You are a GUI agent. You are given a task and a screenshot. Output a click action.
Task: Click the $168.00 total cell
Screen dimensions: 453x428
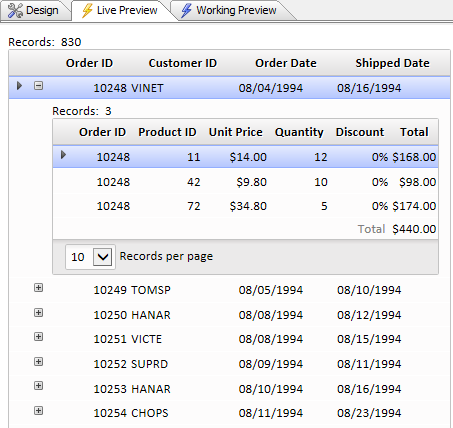[x=414, y=157]
